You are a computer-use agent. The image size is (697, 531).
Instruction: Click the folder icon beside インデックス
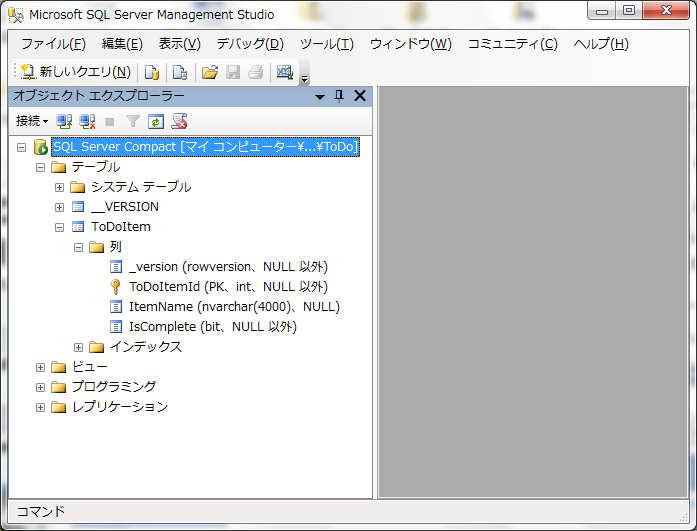click(x=96, y=347)
